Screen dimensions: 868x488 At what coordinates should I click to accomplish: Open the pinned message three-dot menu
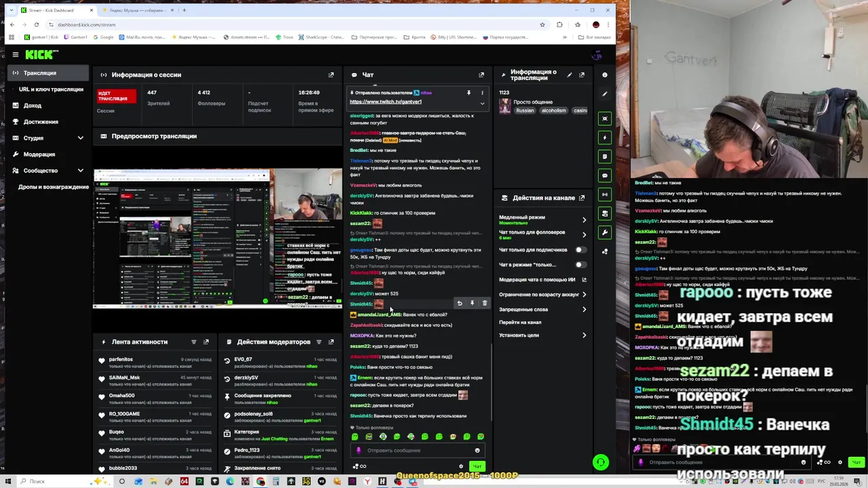pos(482,93)
